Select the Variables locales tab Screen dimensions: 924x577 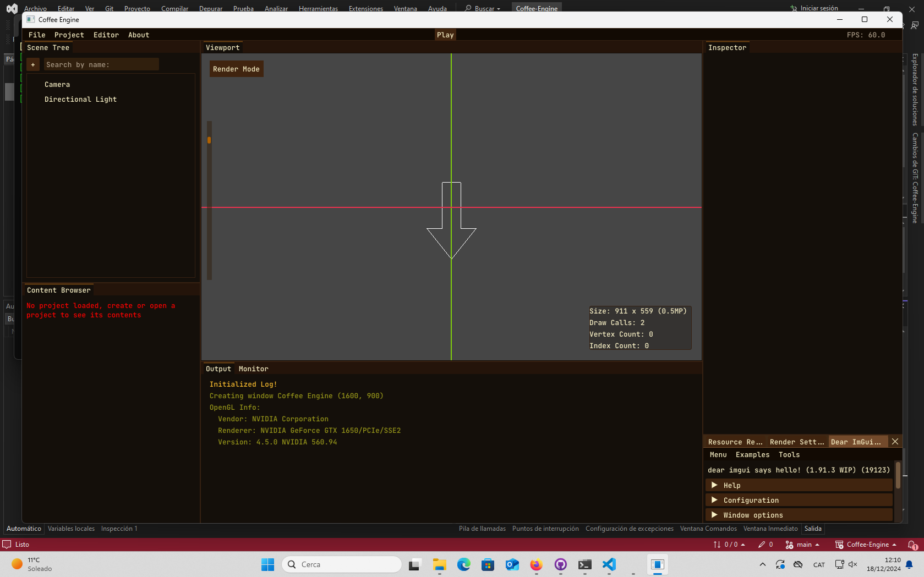coord(71,529)
